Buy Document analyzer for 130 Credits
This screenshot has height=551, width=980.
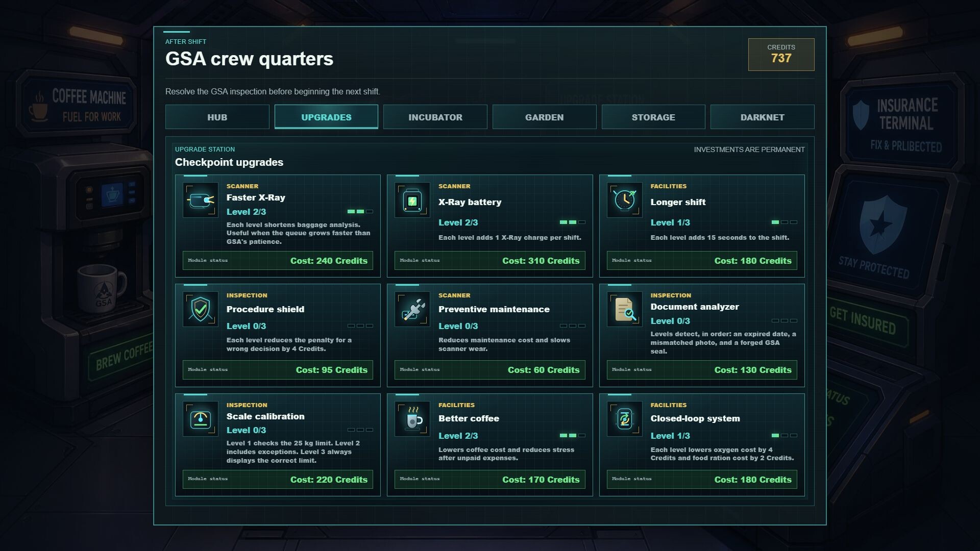702,370
